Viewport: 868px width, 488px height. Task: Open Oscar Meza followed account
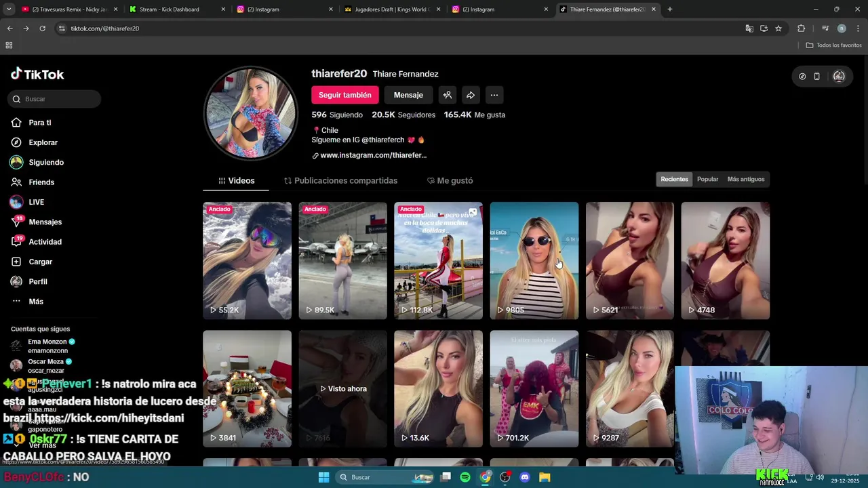click(41, 366)
